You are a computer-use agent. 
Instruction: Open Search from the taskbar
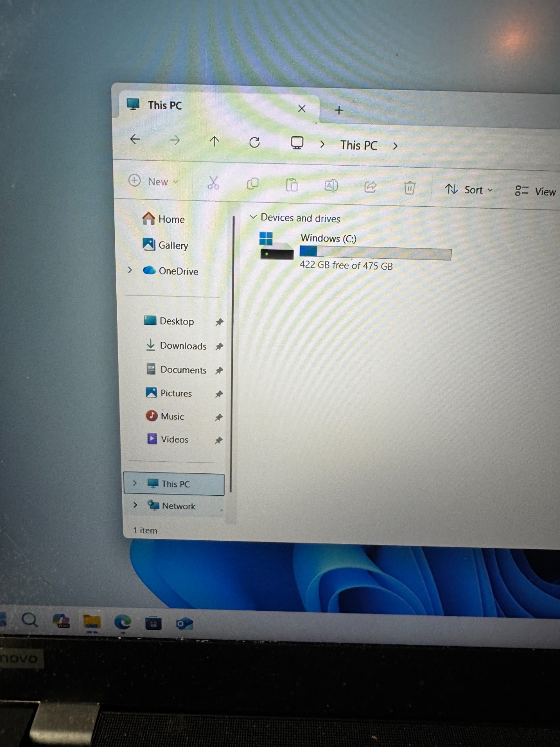click(x=30, y=620)
